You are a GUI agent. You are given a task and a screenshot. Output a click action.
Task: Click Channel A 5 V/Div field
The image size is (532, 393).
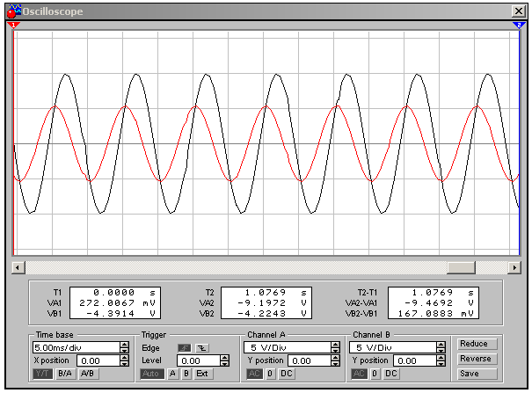tap(288, 347)
